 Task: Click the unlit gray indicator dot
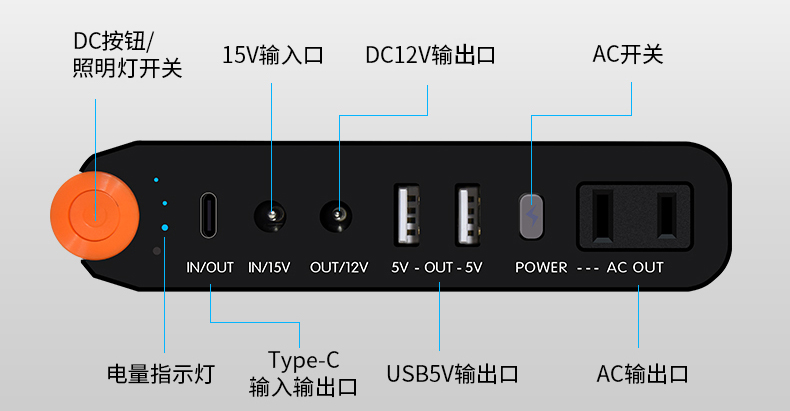tap(157, 250)
